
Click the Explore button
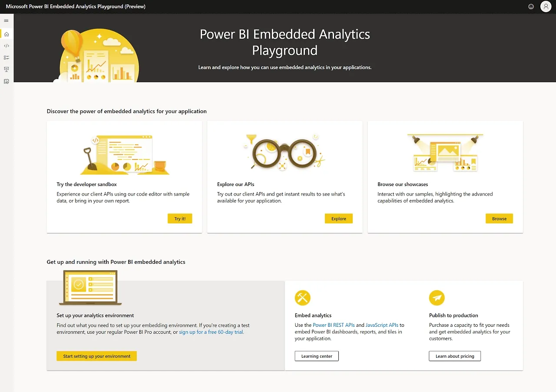tap(339, 219)
